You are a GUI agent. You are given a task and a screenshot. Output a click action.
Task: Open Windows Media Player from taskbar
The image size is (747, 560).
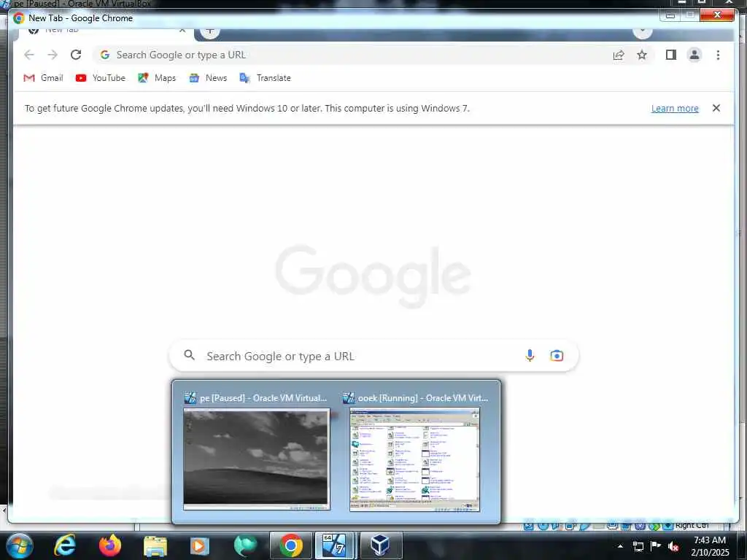pos(200,545)
